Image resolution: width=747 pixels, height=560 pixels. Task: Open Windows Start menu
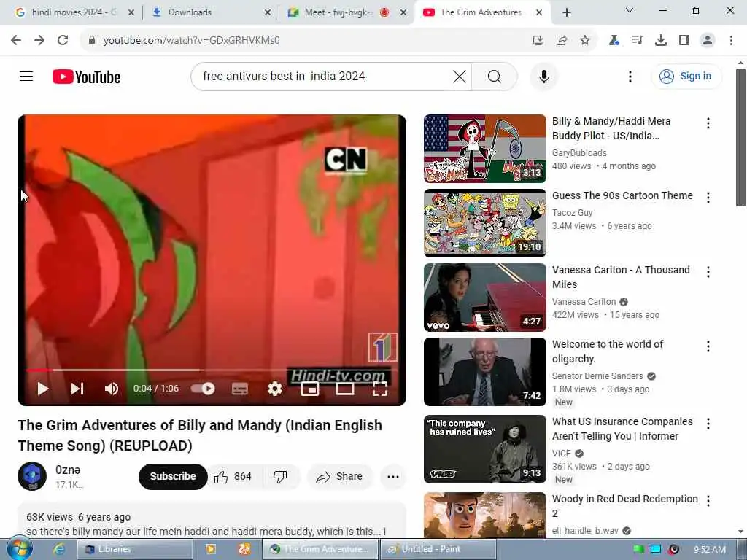pos(19,548)
